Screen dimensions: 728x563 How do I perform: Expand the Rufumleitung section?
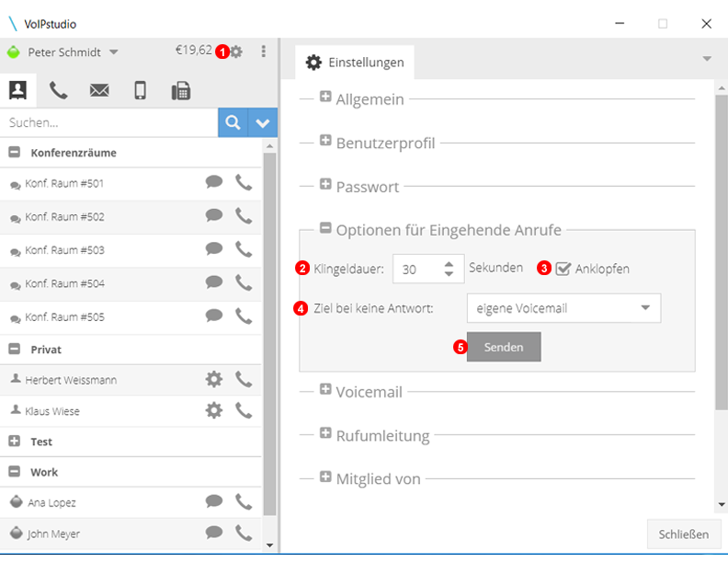click(x=325, y=432)
